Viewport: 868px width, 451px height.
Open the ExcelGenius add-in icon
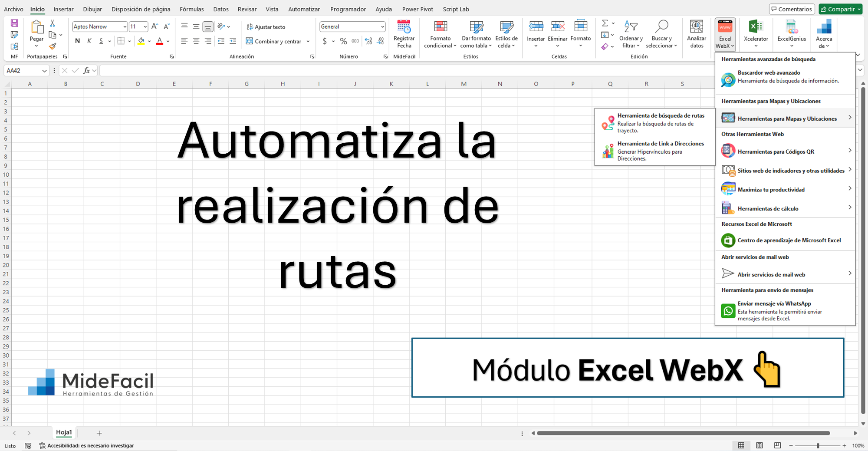coord(792,26)
